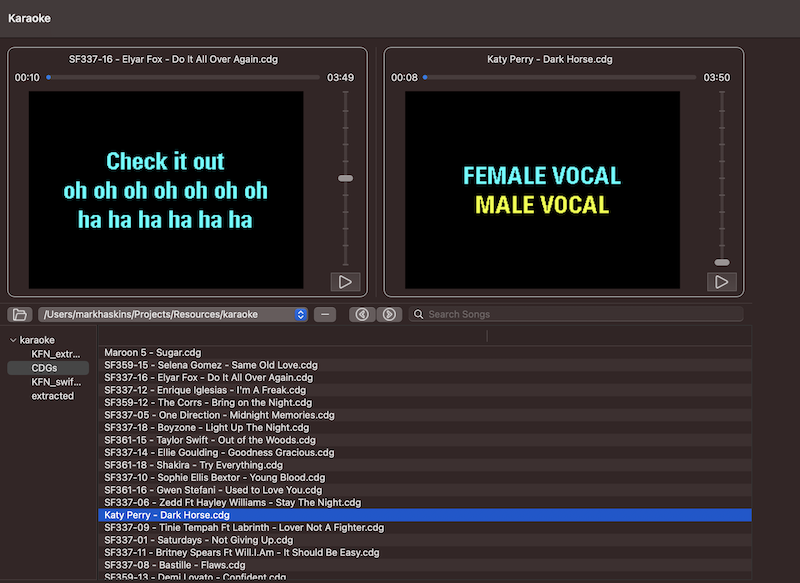Select Sophie Ellis Bextor - Young Blood.cdg
The width and height of the screenshot is (800, 583).
pyautogui.click(x=424, y=477)
